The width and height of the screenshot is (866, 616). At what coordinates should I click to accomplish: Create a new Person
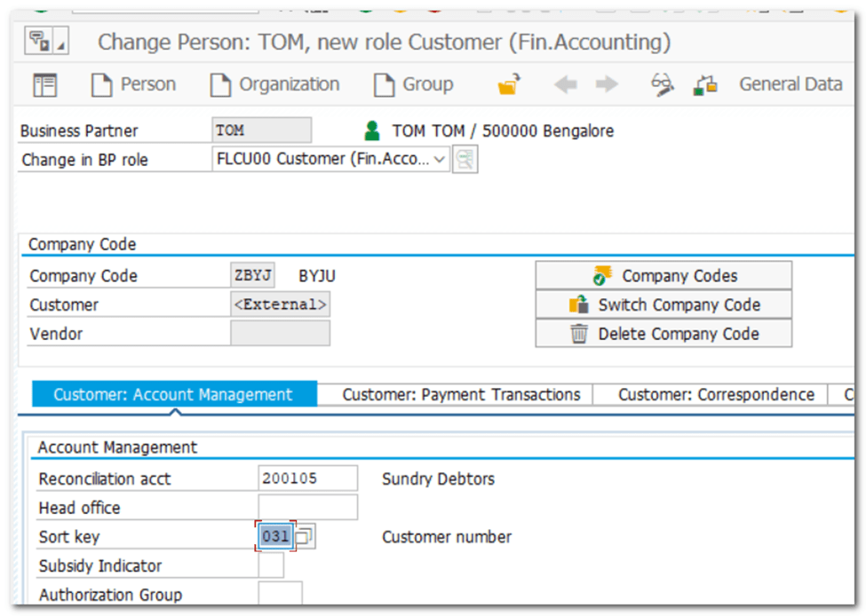(x=134, y=85)
